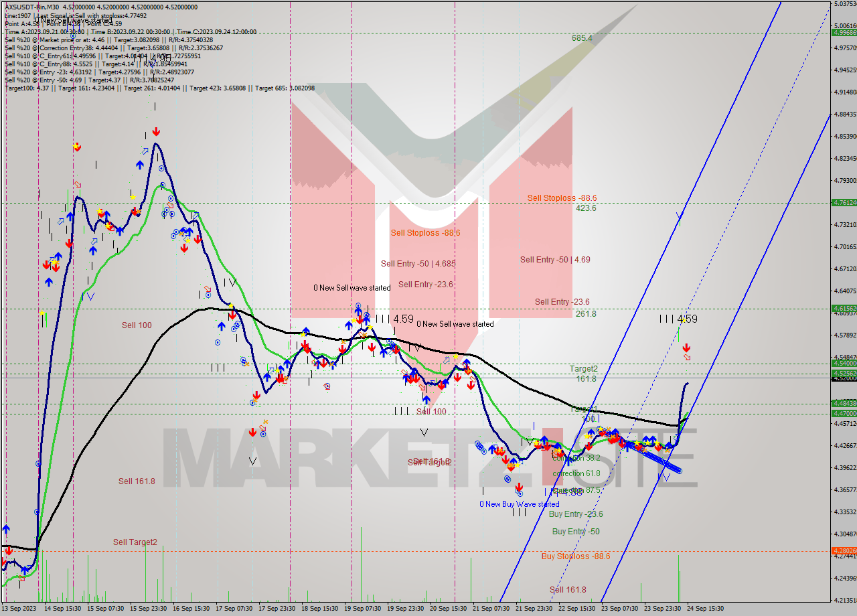Select the Sell Stoploss -88.6 label beside 423.6
The height and width of the screenshot is (616, 857).
[x=562, y=198]
